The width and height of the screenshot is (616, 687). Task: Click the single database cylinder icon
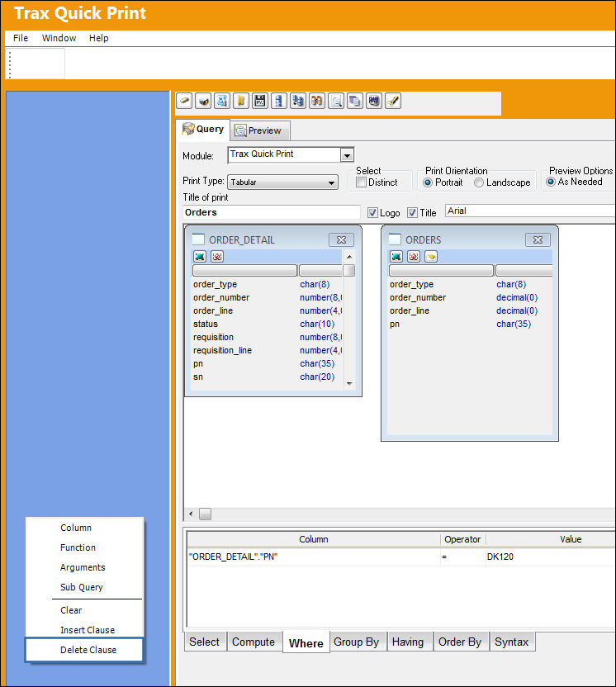(279, 102)
